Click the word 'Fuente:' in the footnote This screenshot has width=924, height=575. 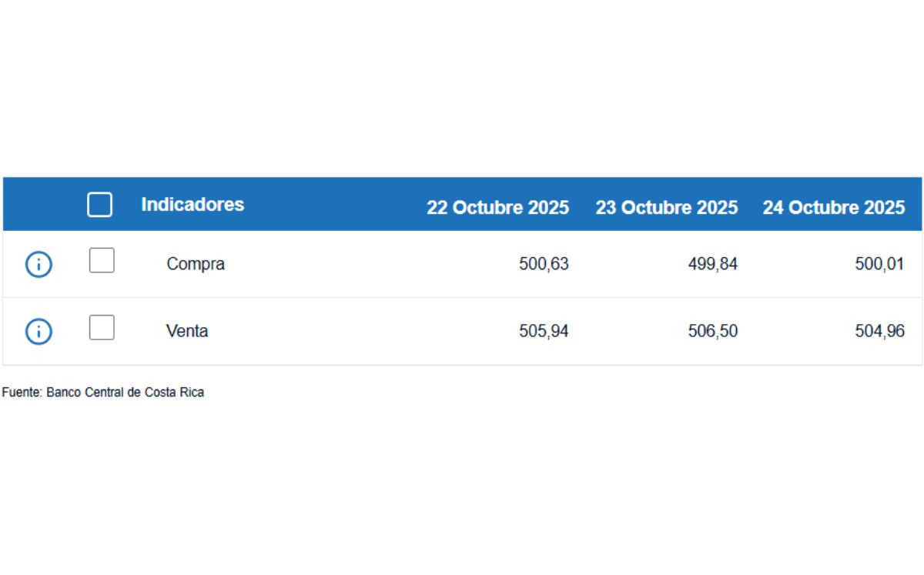(22, 393)
